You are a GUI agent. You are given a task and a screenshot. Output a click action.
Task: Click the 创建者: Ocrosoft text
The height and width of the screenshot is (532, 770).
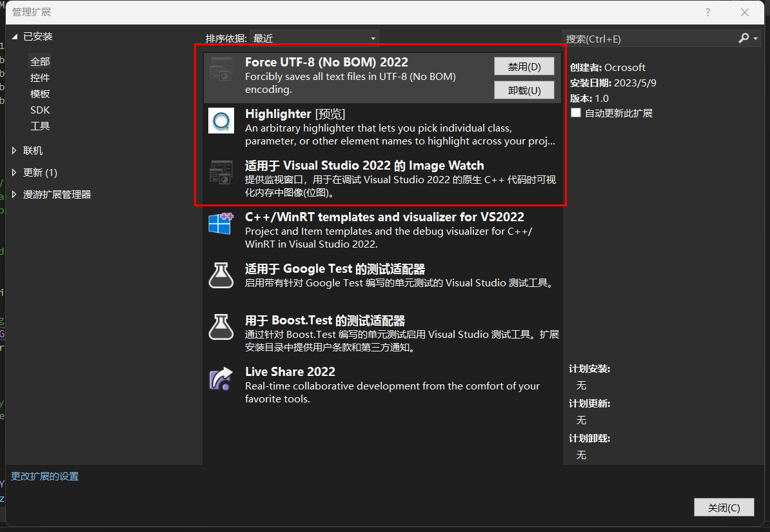click(607, 67)
